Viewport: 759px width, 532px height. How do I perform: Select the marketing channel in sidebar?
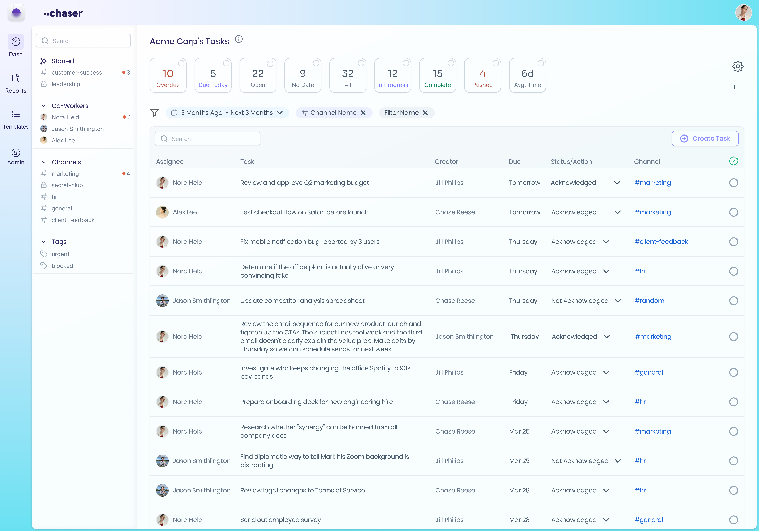(65, 173)
